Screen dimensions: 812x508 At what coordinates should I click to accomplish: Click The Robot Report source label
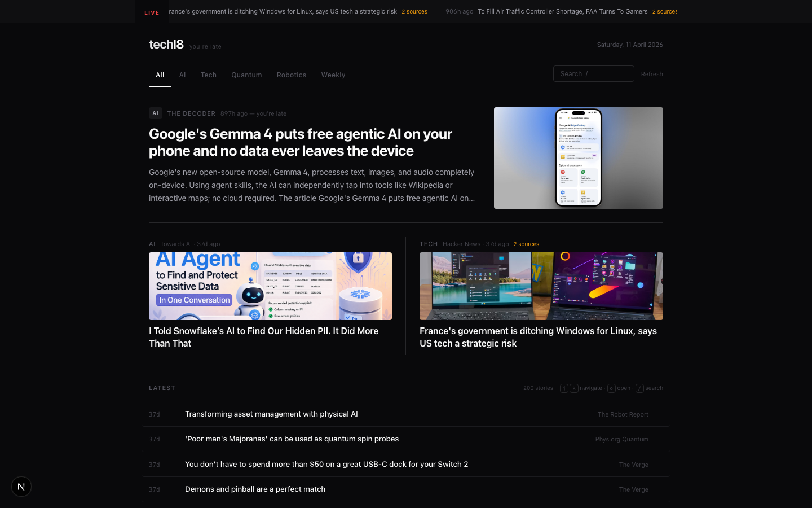(x=623, y=414)
